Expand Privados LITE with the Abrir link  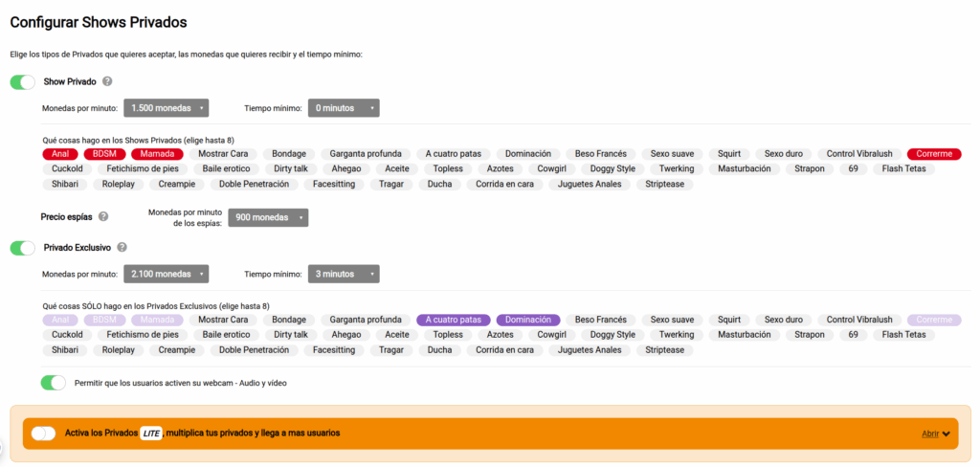coord(935,434)
